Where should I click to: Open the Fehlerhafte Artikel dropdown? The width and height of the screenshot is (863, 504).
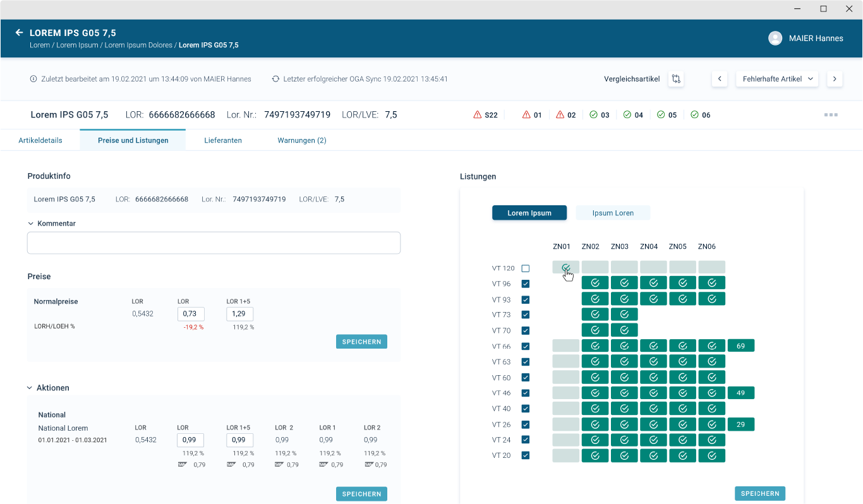click(x=776, y=78)
